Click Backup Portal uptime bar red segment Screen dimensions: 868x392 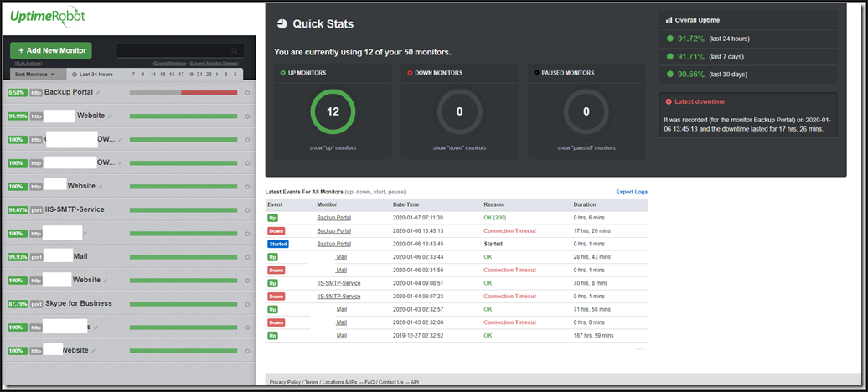pyautogui.click(x=209, y=93)
